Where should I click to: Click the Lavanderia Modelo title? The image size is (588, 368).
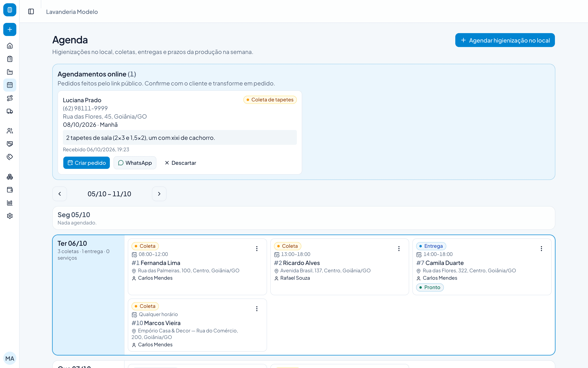click(72, 12)
